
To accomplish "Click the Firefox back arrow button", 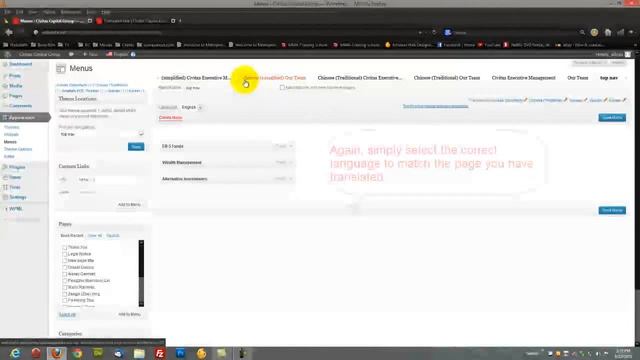I will (x=9, y=32).
